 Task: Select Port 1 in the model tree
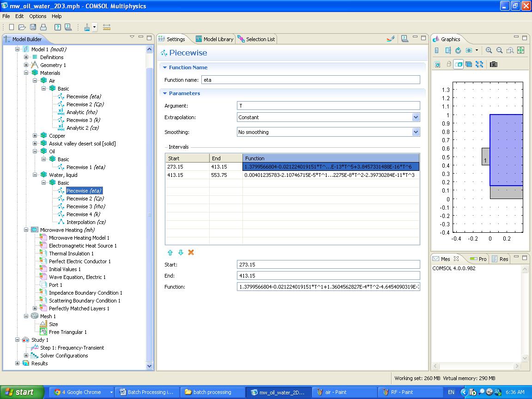[55, 285]
